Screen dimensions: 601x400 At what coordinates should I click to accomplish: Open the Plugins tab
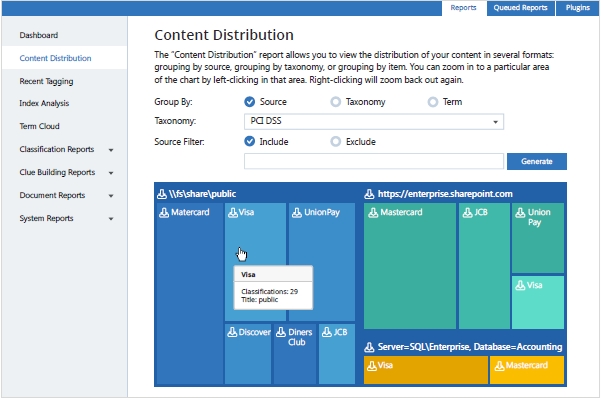(577, 7)
